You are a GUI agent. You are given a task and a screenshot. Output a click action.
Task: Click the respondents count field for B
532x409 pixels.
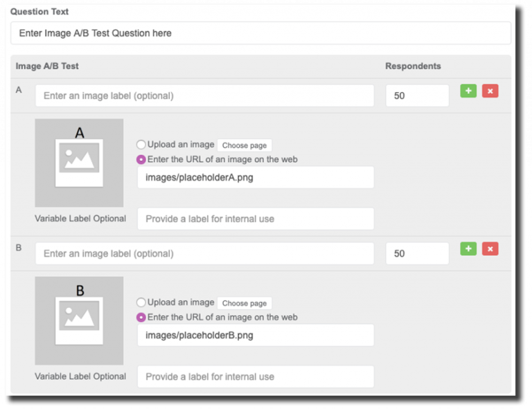pos(417,253)
